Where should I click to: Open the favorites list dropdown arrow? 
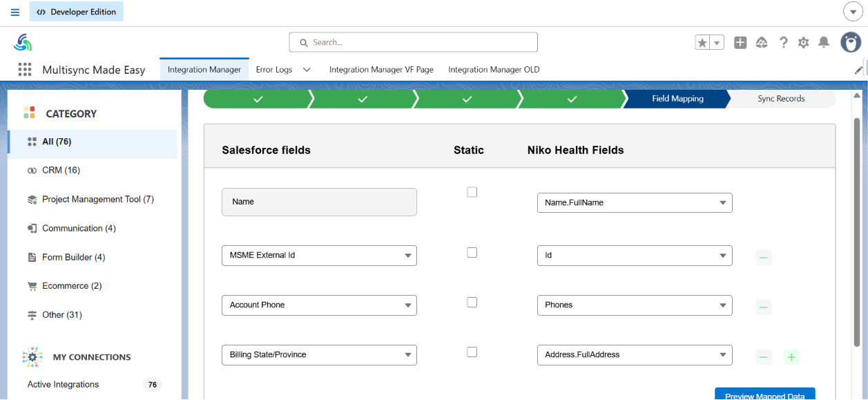pos(717,43)
